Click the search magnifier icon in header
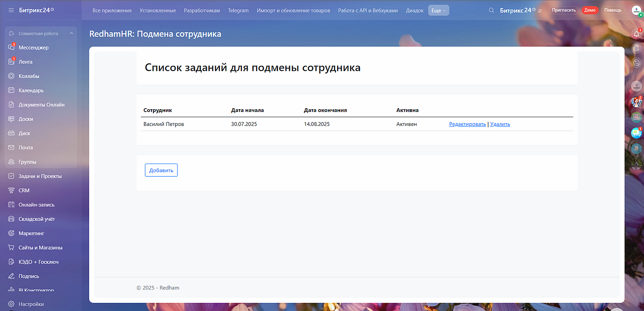The image size is (644, 311). click(492, 10)
